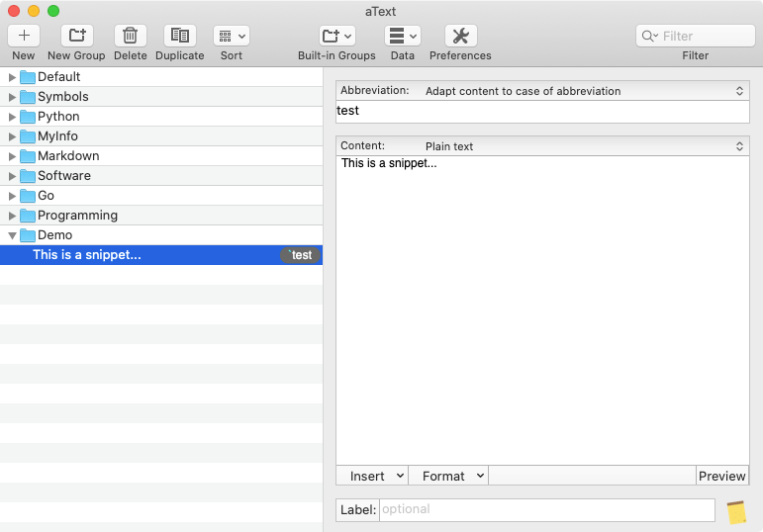Open the Sort options menu
Image resolution: width=763 pixels, height=532 pixels.
point(231,36)
